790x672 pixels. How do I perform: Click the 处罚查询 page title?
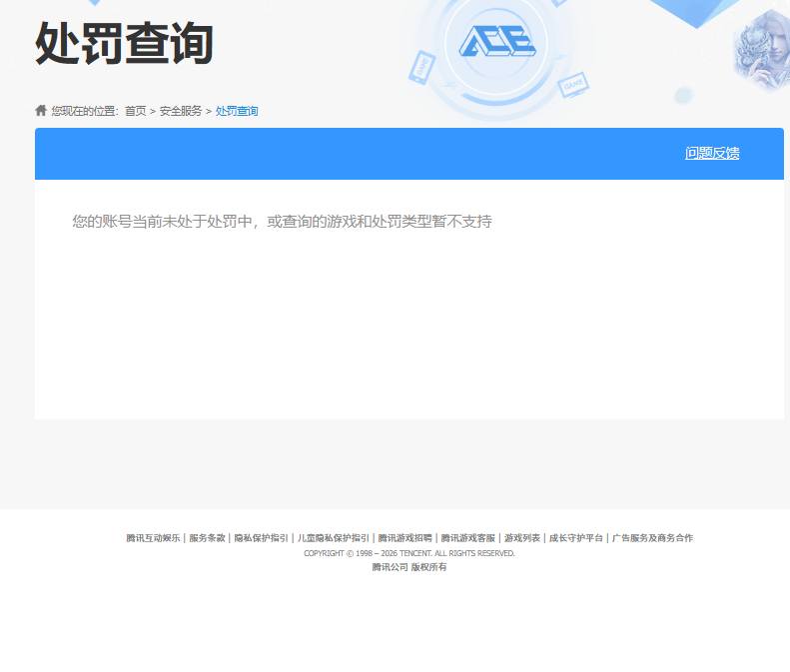(125, 43)
